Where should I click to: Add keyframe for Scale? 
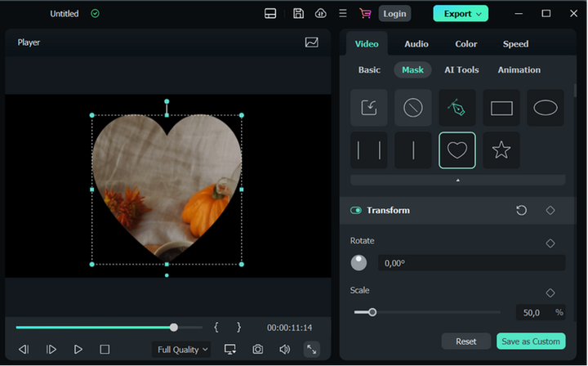[x=550, y=292]
